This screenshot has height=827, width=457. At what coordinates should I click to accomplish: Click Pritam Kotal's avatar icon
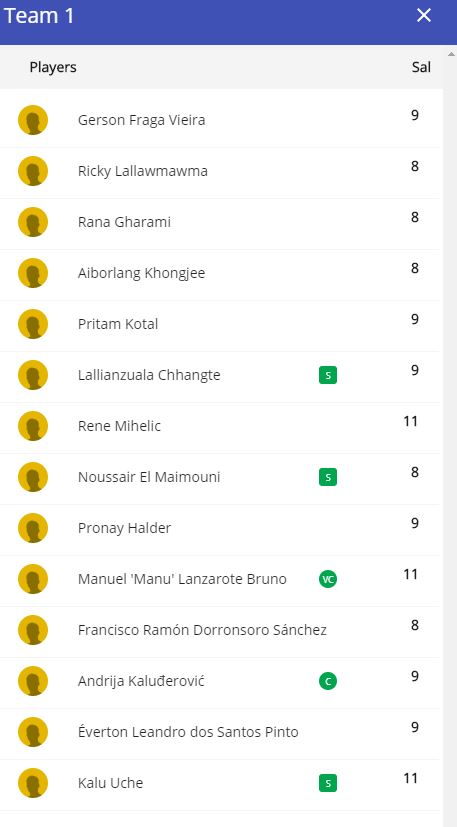33,324
